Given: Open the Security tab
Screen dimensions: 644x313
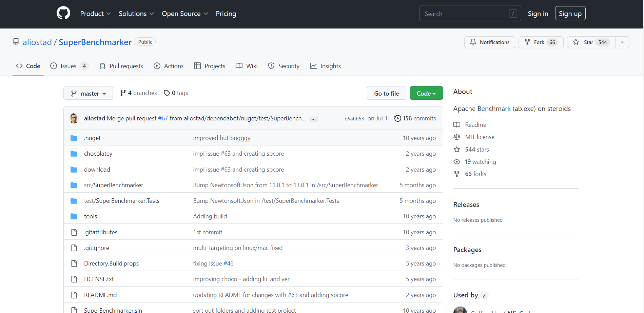Looking at the screenshot, I should coord(284,66).
